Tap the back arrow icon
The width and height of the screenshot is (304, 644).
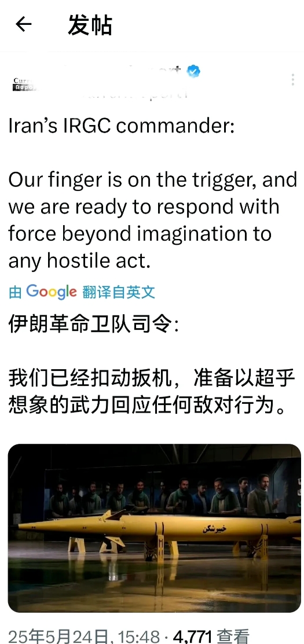tap(23, 25)
